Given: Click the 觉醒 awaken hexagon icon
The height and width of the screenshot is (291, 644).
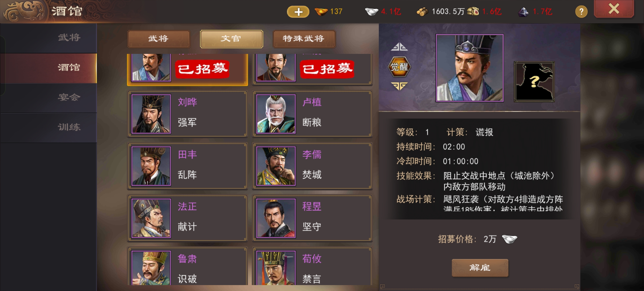Looking at the screenshot, I should [x=399, y=67].
